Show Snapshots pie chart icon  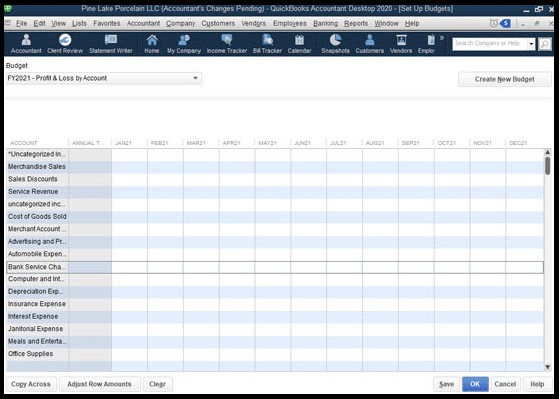(x=335, y=44)
